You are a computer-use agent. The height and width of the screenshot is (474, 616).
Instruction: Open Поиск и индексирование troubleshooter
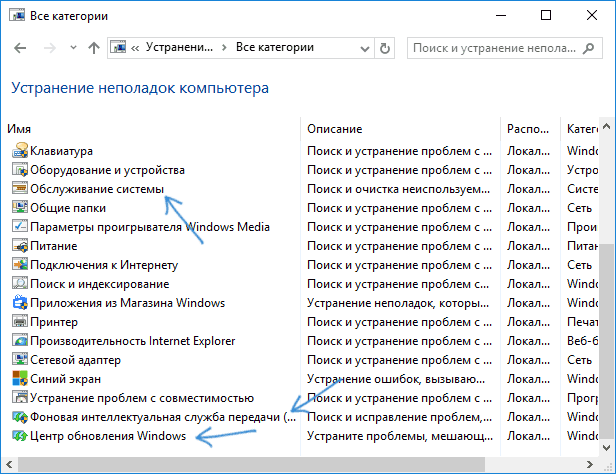pos(99,284)
